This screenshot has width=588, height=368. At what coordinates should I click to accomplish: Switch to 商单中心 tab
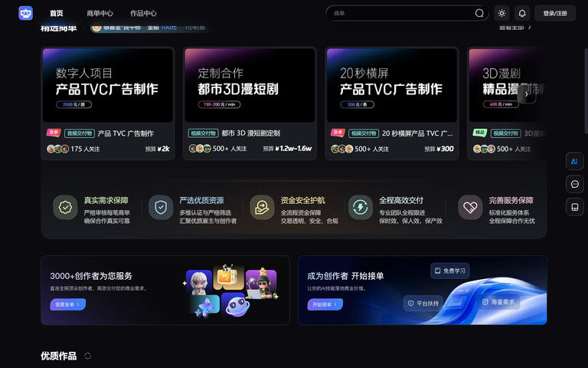(x=100, y=13)
